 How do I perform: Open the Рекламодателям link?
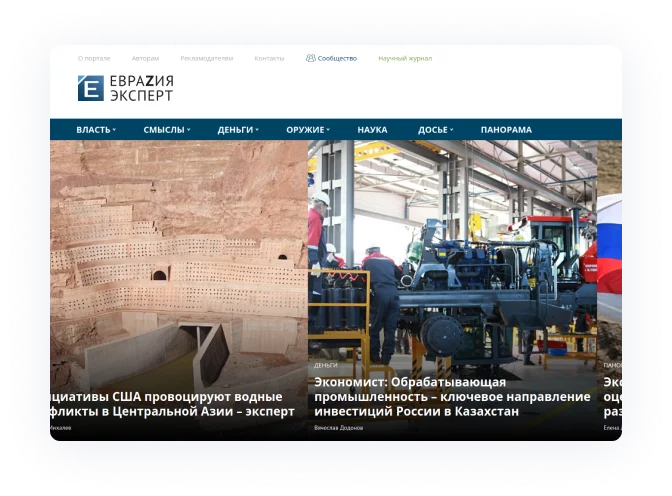click(x=207, y=58)
